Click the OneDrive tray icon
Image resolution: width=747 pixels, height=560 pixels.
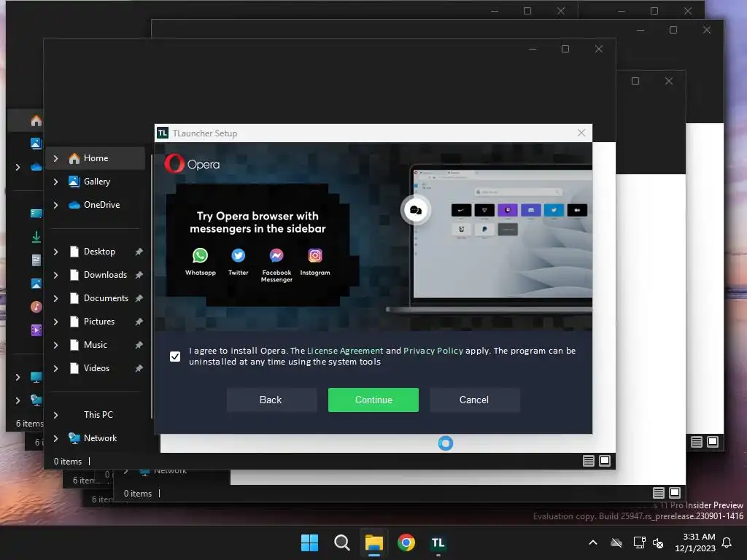coord(616,542)
